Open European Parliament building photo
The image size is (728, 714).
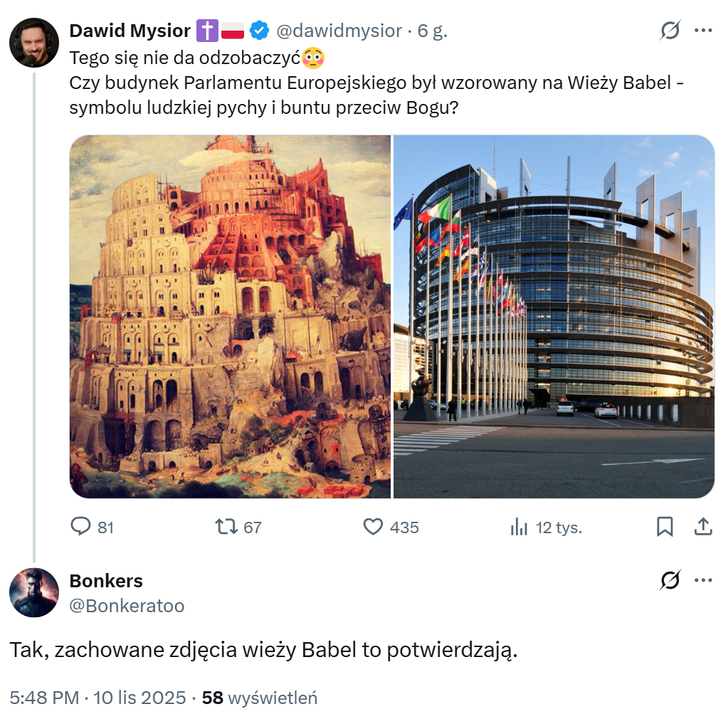click(554, 316)
